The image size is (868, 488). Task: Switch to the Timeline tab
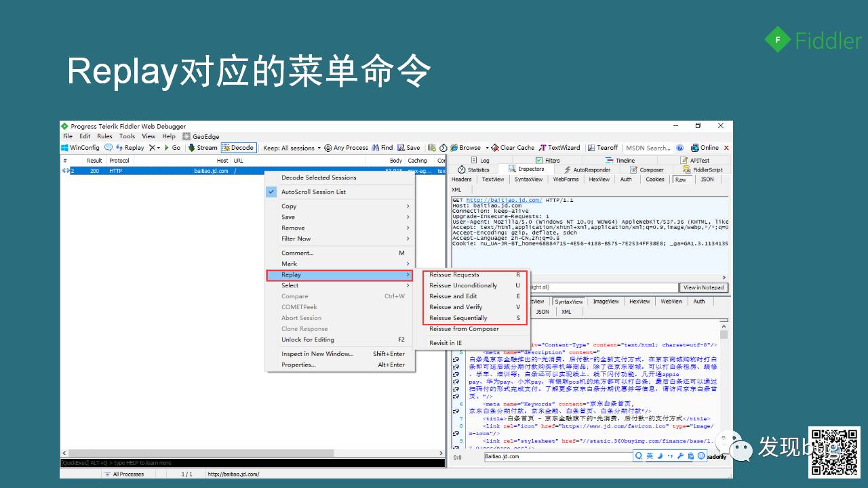620,161
